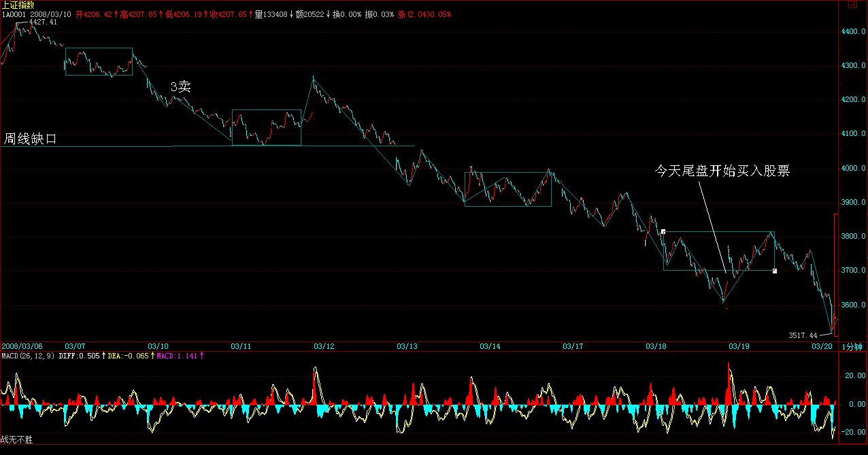Click the 2008/03/06 start date label

(20, 347)
